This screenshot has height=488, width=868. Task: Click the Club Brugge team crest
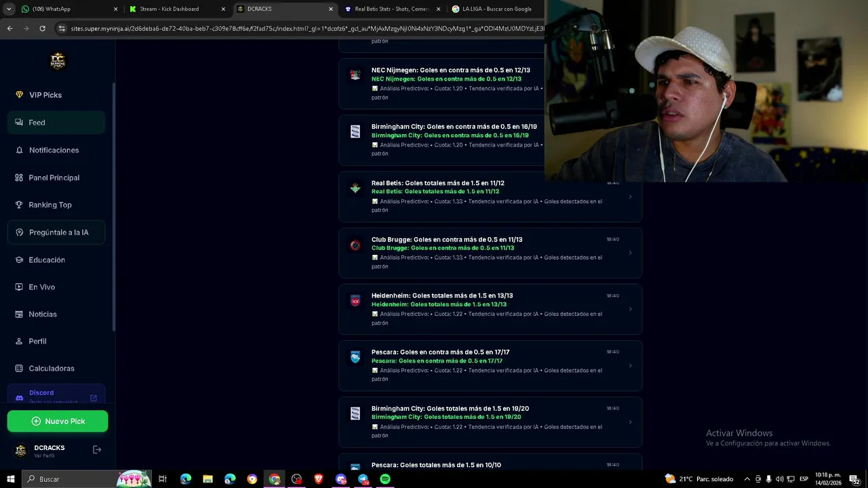coord(355,245)
